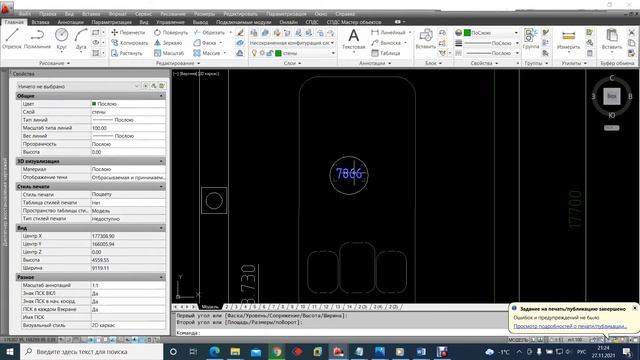This screenshot has width=640, height=360.
Task: Open the Windows Start menu
Action: point(10,351)
